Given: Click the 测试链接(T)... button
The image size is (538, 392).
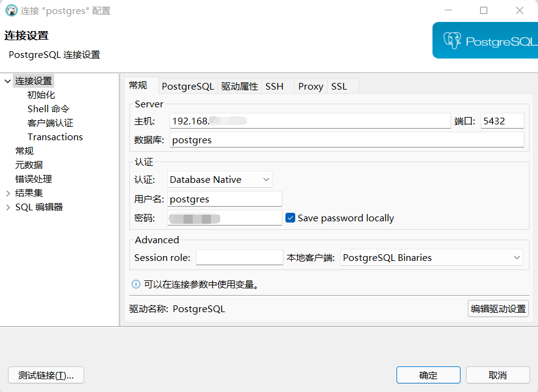Looking at the screenshot, I should click(x=46, y=375).
